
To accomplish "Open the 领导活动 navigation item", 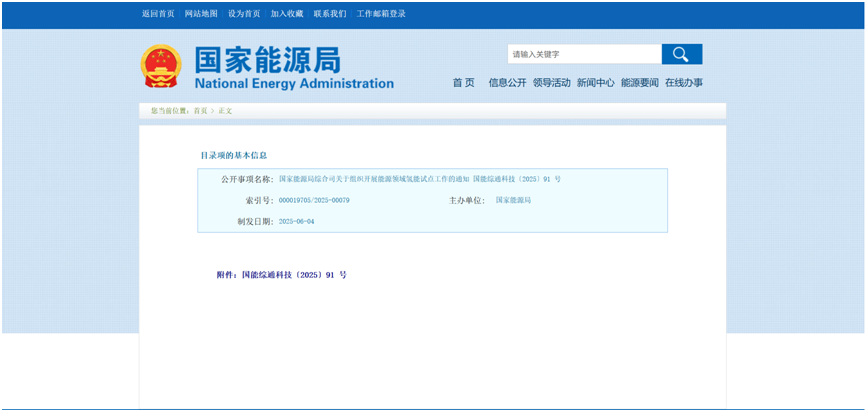I will click(551, 83).
